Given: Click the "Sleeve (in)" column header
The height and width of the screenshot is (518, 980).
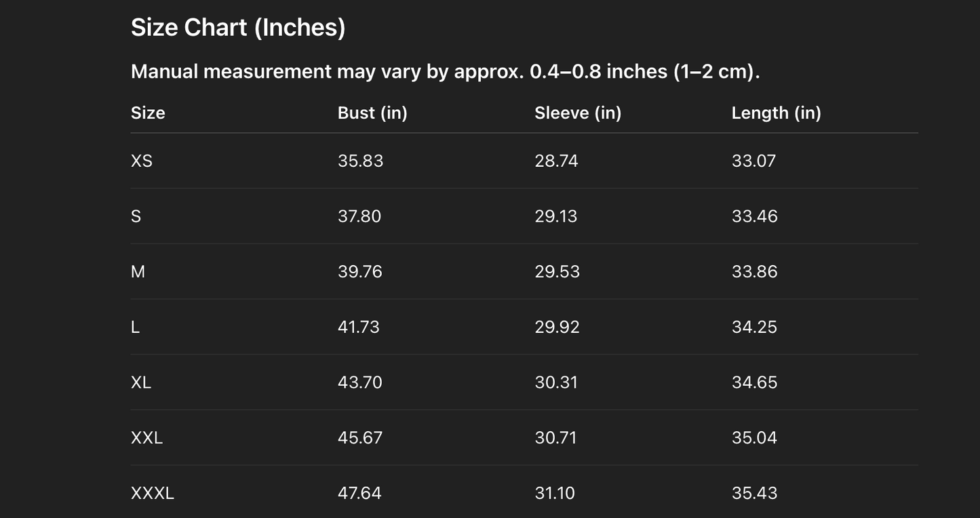Looking at the screenshot, I should click(578, 113).
